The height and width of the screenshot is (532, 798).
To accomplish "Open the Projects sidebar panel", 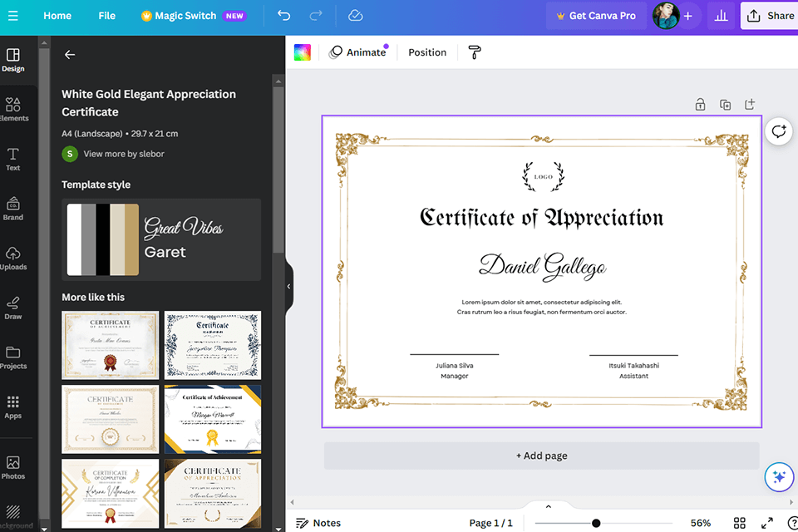I will 13,357.
